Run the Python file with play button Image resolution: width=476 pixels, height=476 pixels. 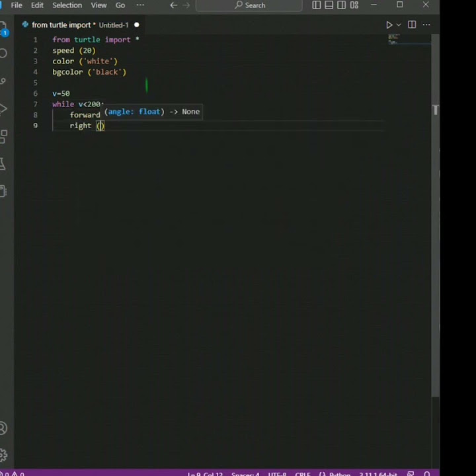click(389, 25)
